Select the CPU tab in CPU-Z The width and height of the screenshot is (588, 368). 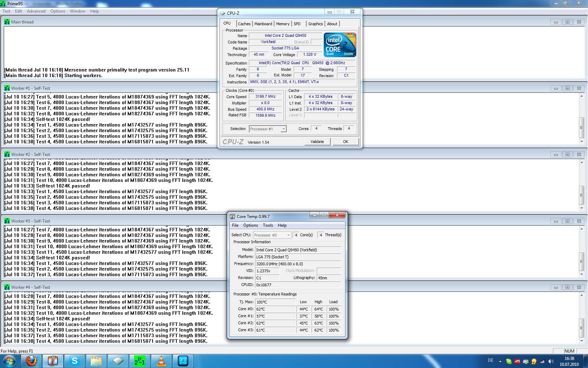click(227, 23)
